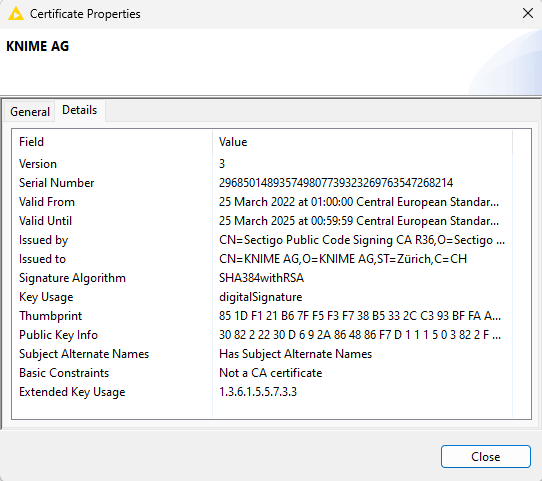
Task: Select the Issued by field row
Action: (x=262, y=240)
